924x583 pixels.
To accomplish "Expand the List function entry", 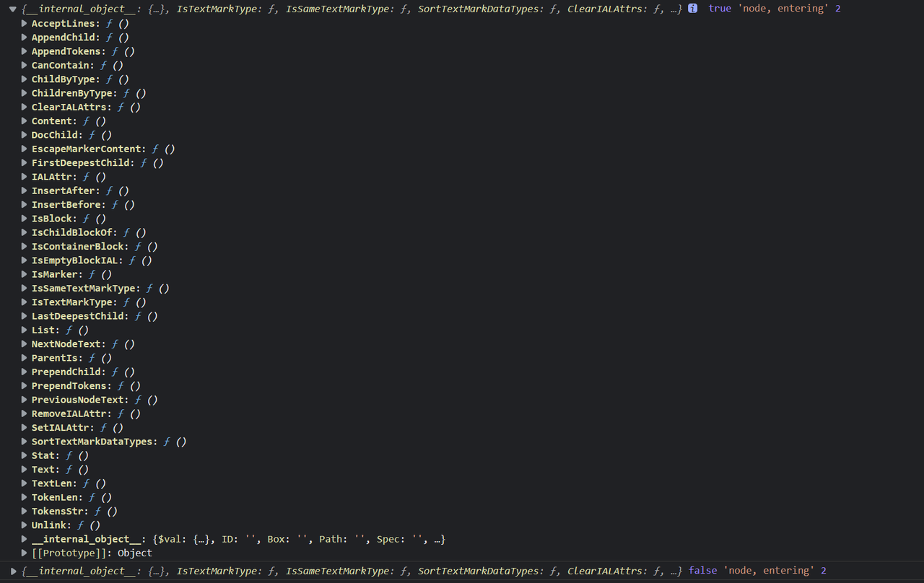I will (24, 330).
